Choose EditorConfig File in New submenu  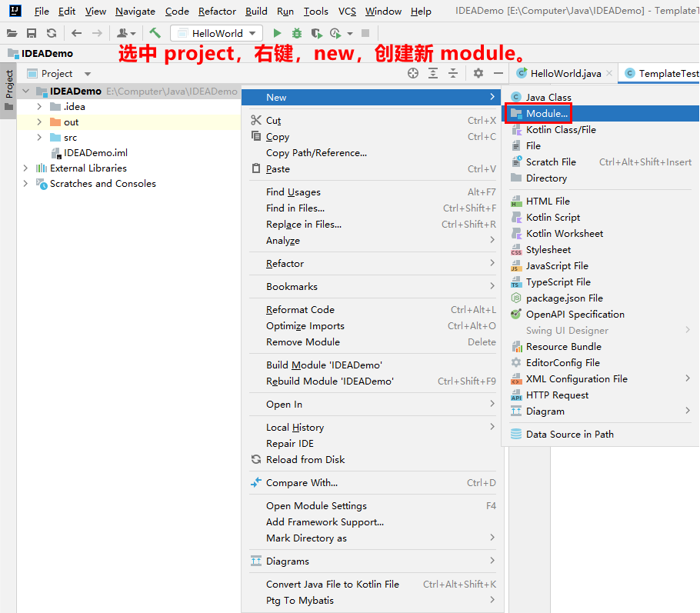(x=600, y=362)
